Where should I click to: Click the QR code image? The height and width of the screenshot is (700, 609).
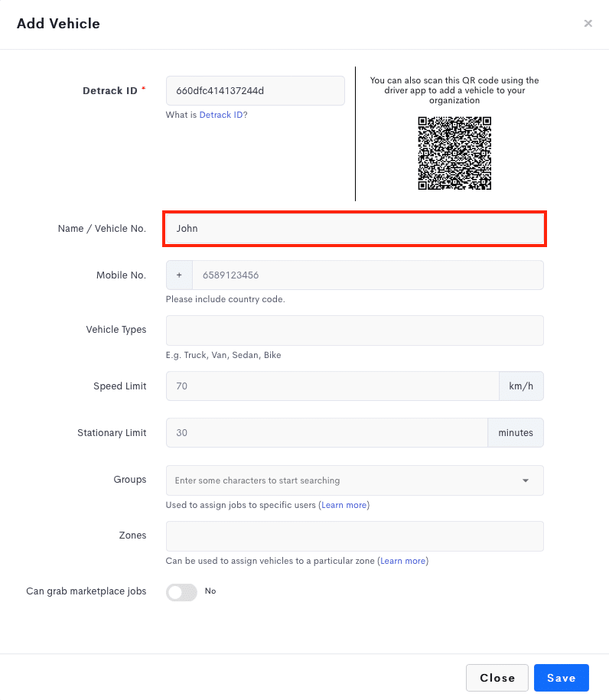454,153
